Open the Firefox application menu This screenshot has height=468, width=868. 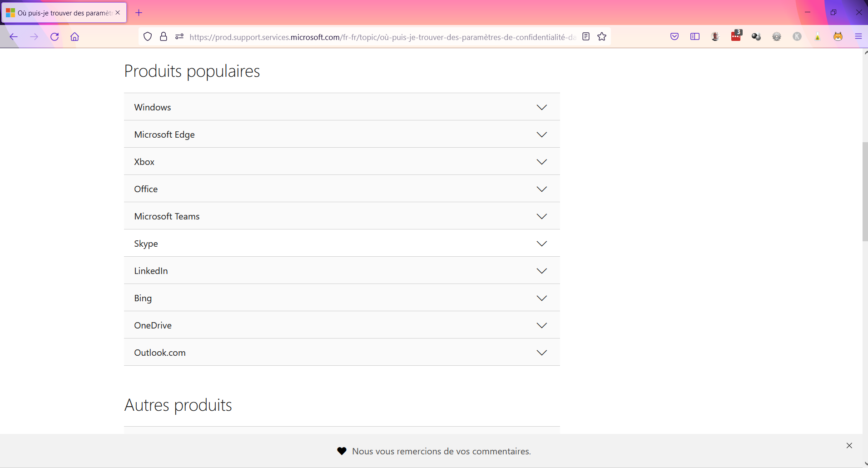(858, 37)
